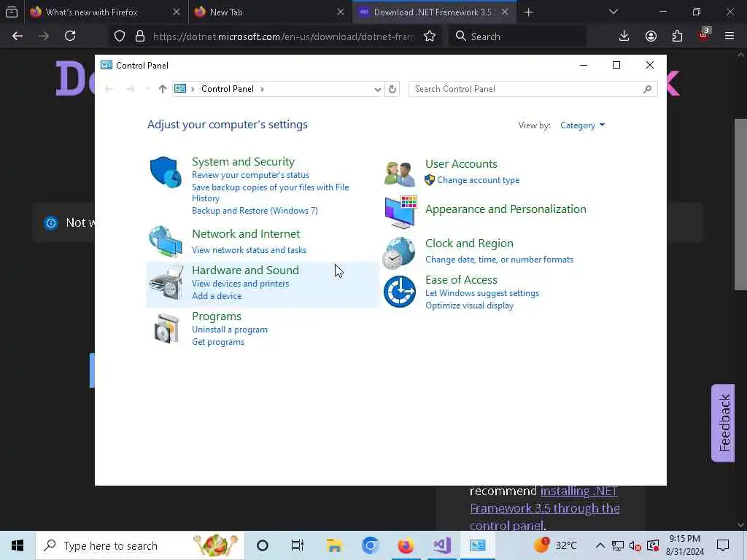This screenshot has height=560, width=747.
Task: Bookmark this page with the star icon
Action: [430, 36]
